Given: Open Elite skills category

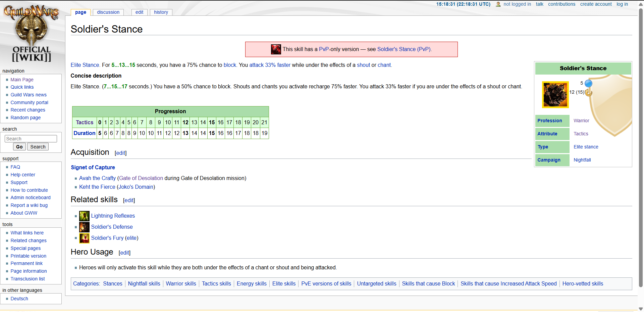Looking at the screenshot, I should tap(284, 283).
